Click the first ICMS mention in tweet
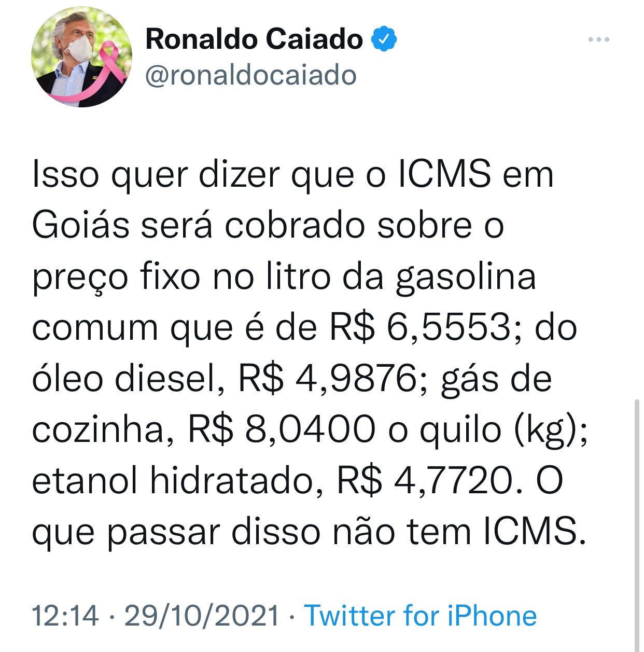The height and width of the screenshot is (652, 644). click(x=444, y=174)
